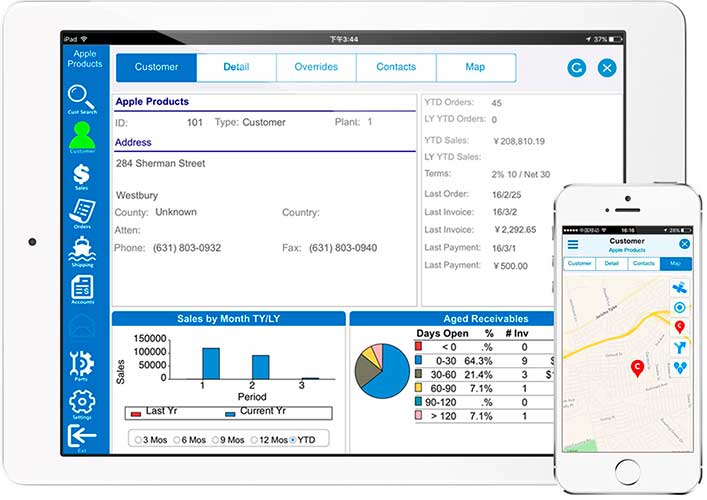Select the green Customer person icon
The height and width of the screenshot is (500, 707).
(x=82, y=137)
